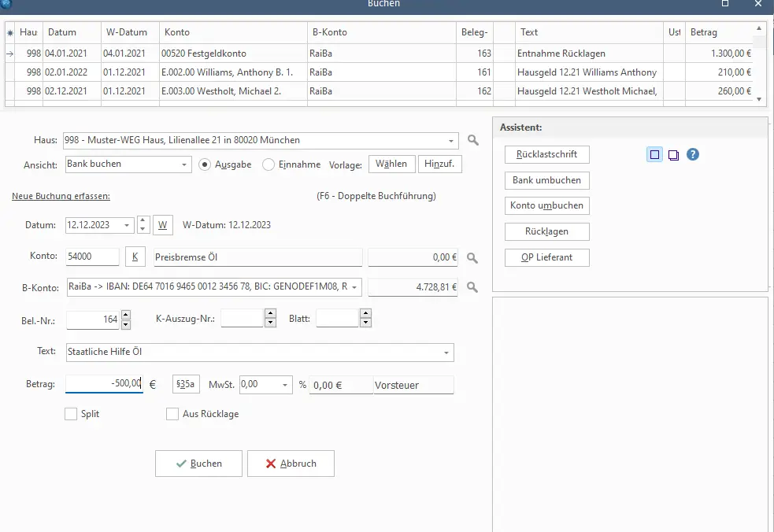The width and height of the screenshot is (774, 532).
Task: Expand the Text field dropdown
Action: tap(446, 353)
